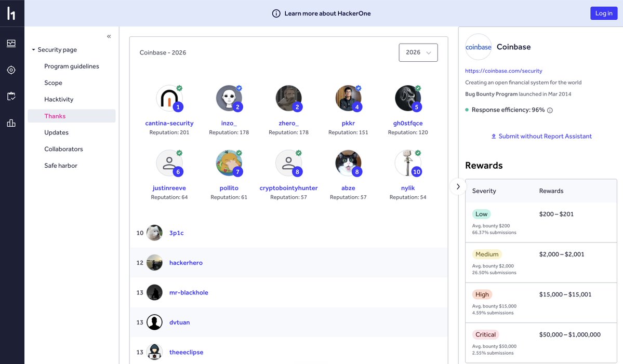Click the Critical severity badge
The width and height of the screenshot is (623, 364).
tap(485, 334)
